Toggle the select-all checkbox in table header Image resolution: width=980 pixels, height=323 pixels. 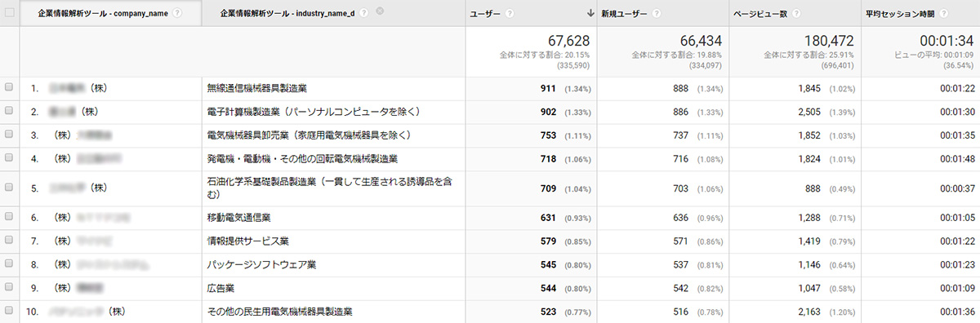[9, 13]
